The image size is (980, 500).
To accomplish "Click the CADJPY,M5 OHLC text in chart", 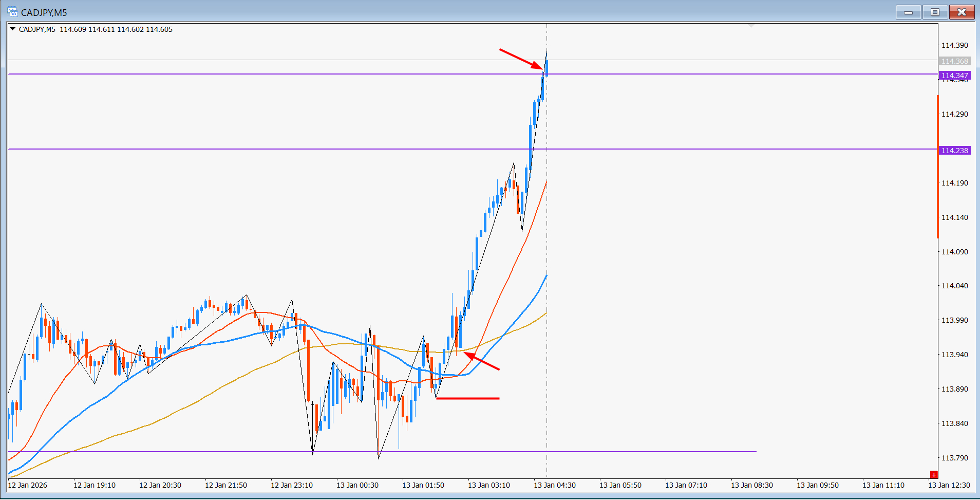I will pos(96,29).
